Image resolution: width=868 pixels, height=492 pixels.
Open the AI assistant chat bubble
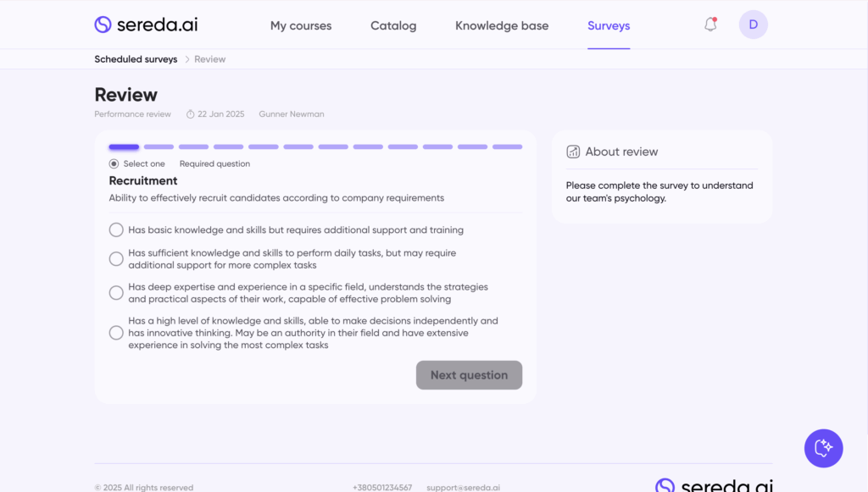[x=823, y=448]
